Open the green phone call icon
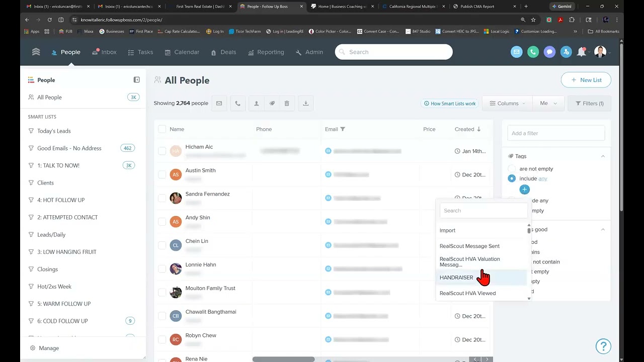The width and height of the screenshot is (644, 362). tap(533, 52)
